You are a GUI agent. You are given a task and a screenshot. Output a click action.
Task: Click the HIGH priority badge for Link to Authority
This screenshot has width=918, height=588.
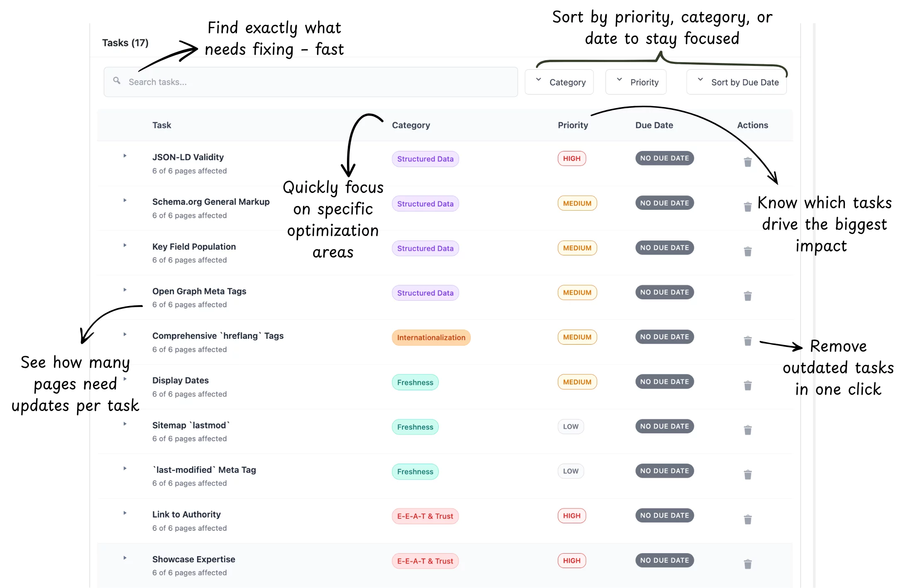tap(571, 516)
